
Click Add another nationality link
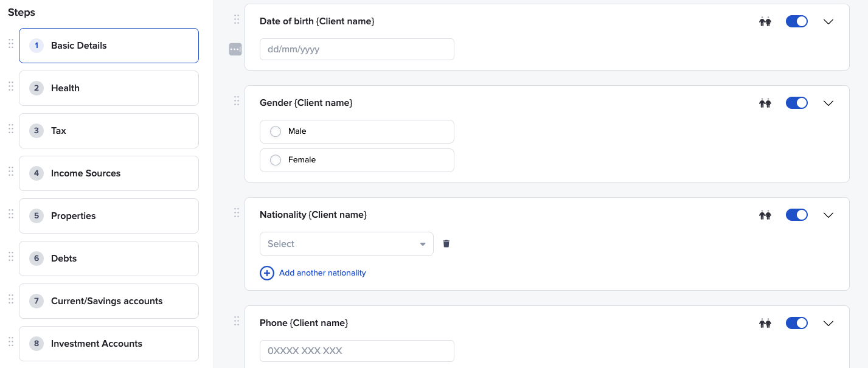pyautogui.click(x=322, y=273)
